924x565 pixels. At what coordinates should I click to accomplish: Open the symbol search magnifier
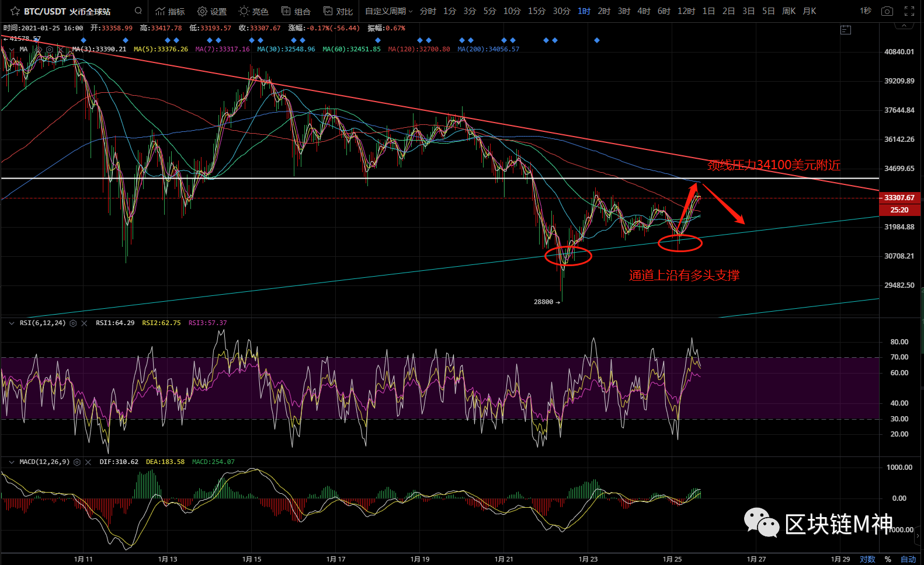138,11
